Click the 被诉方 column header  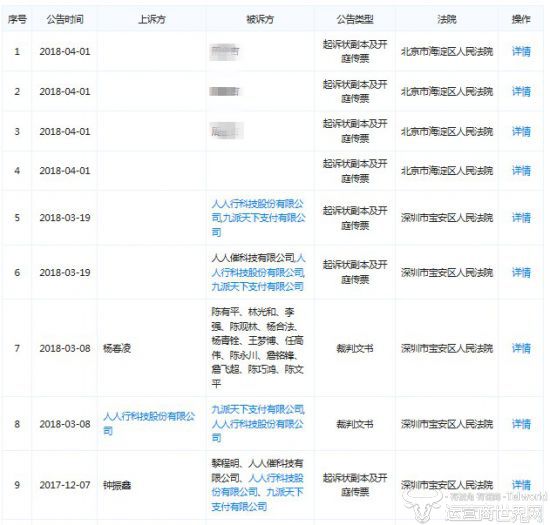click(260, 19)
